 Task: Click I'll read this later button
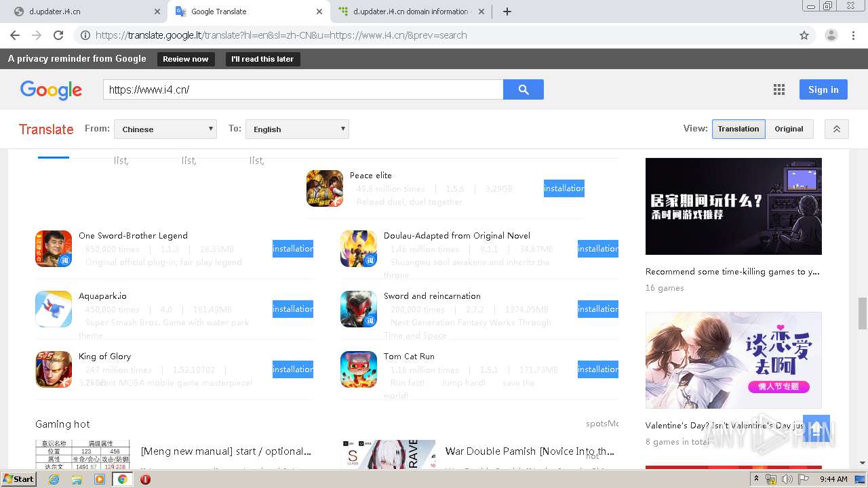click(x=262, y=59)
